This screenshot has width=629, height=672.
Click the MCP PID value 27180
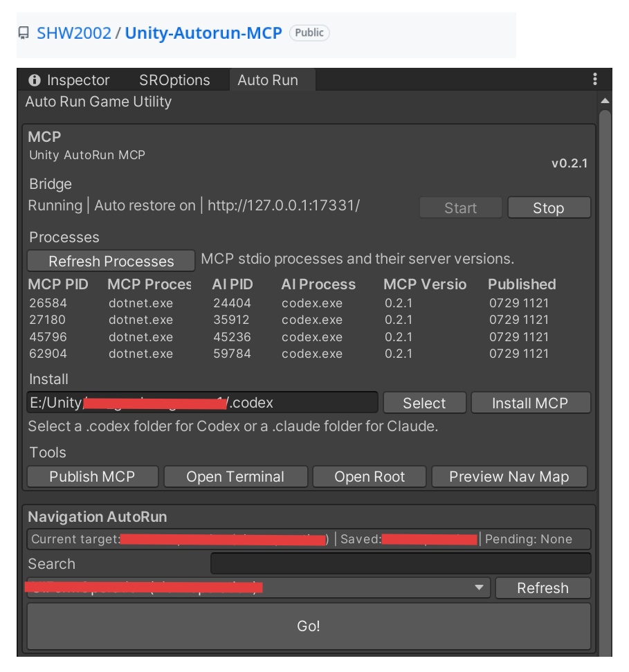pos(48,320)
